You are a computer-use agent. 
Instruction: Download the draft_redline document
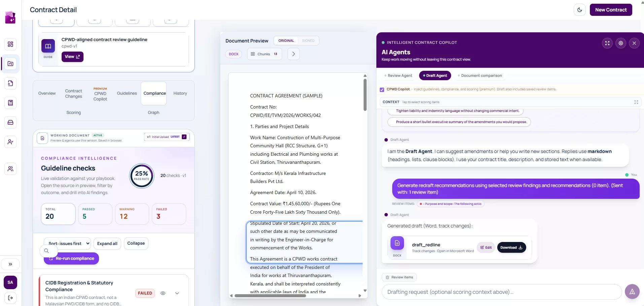point(511,247)
